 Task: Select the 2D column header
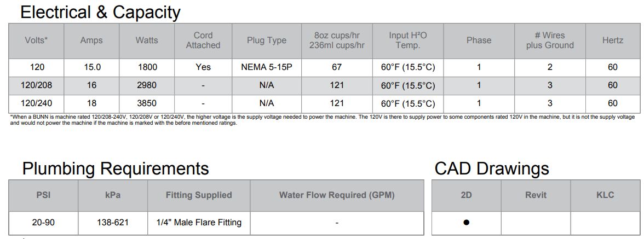[466, 195]
